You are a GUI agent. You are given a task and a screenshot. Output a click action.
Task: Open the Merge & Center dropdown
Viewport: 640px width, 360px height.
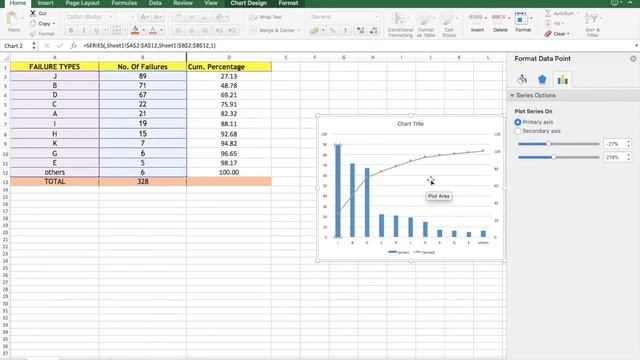(x=299, y=30)
